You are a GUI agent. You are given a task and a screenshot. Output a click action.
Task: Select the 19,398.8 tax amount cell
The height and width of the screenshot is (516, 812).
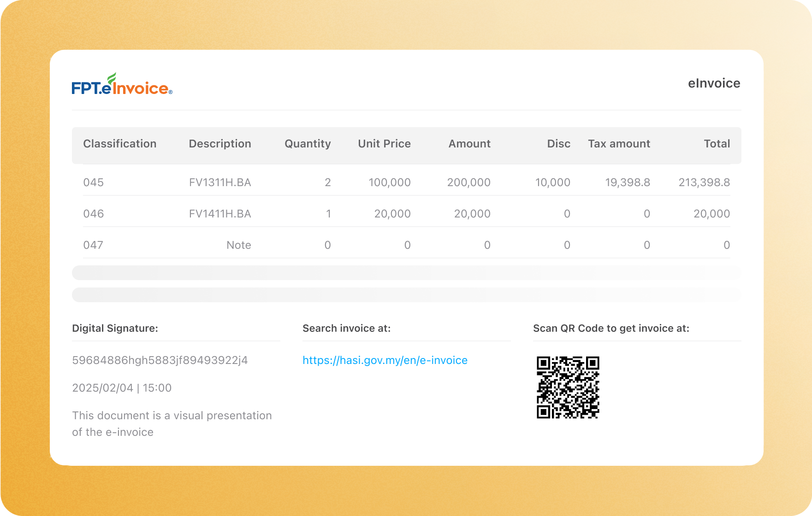[x=627, y=182]
